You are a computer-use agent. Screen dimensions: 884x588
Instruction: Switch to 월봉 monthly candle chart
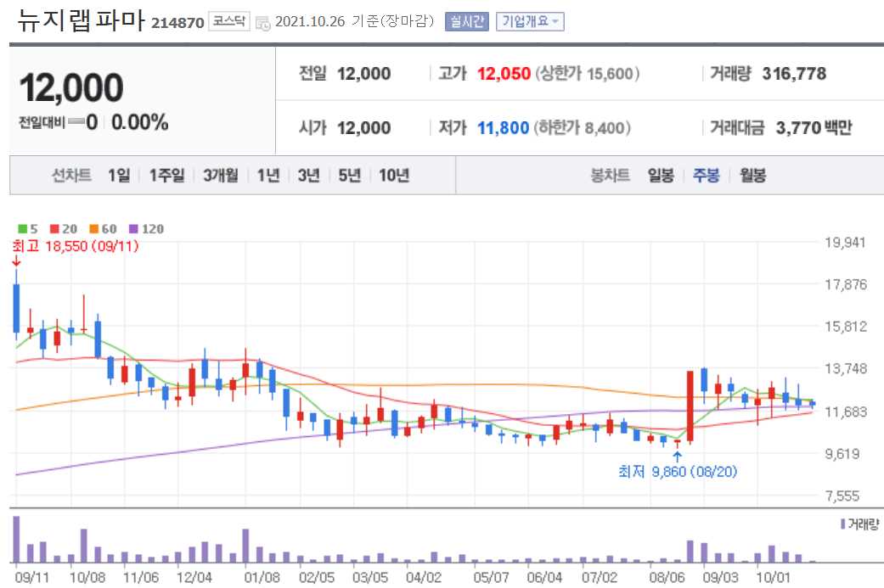click(752, 175)
